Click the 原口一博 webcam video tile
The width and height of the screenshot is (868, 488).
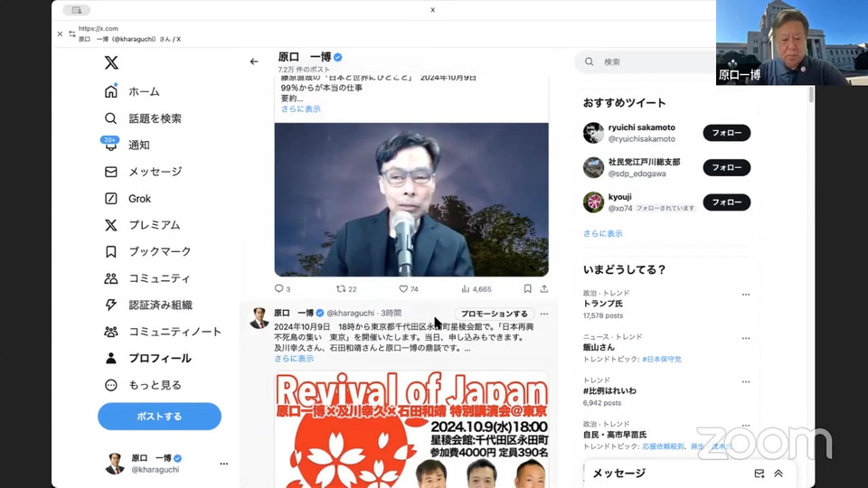pyautogui.click(x=792, y=42)
